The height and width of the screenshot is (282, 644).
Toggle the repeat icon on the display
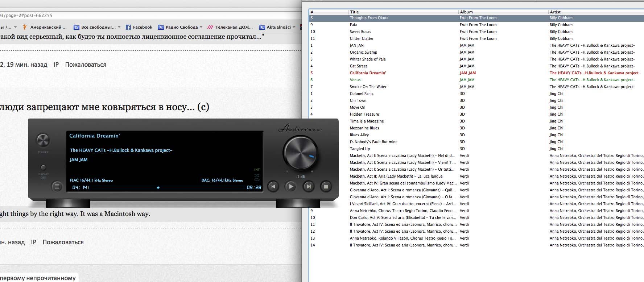click(257, 179)
